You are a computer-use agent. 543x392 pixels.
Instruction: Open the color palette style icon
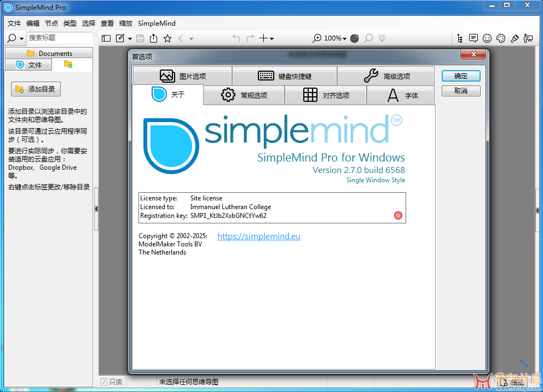501,38
